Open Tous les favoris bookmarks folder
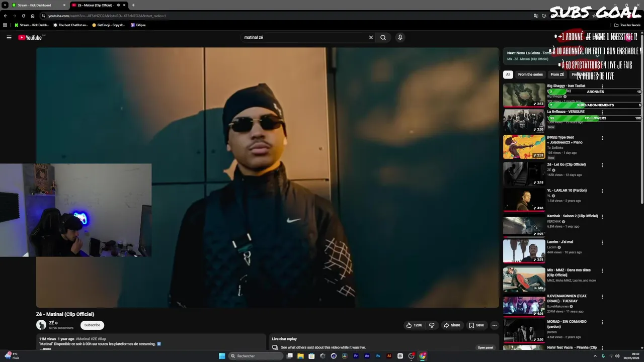Viewport: 644px width, 362px height. (627, 25)
